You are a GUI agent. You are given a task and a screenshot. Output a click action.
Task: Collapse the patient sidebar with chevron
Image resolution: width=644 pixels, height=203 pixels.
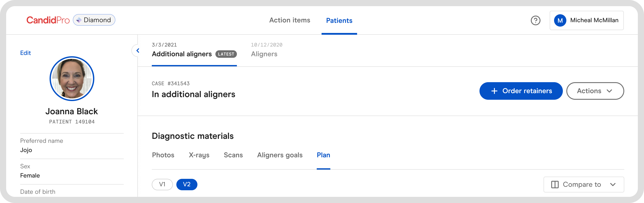pyautogui.click(x=138, y=51)
